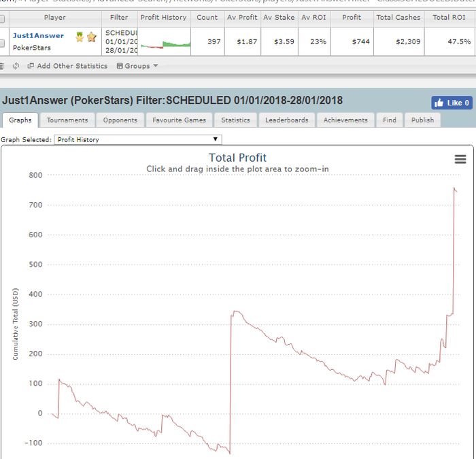Click the 23% average ROI value
The width and height of the screenshot is (476, 459).
(318, 41)
